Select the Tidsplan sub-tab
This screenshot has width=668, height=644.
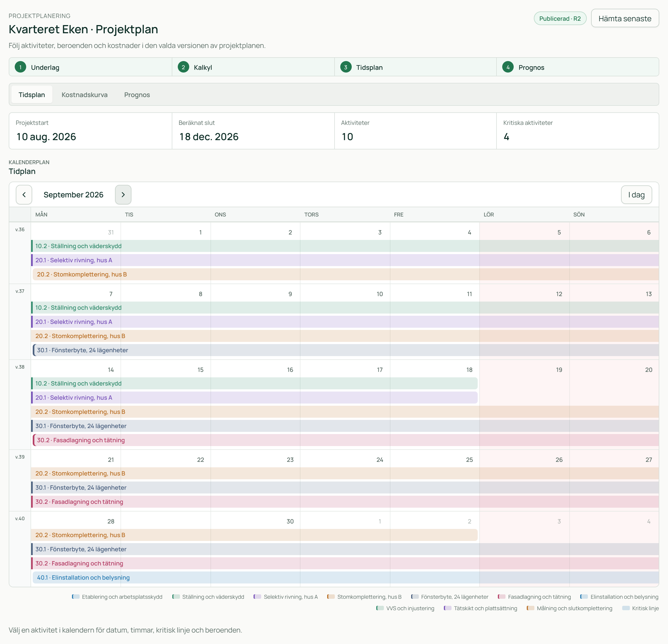[32, 95]
